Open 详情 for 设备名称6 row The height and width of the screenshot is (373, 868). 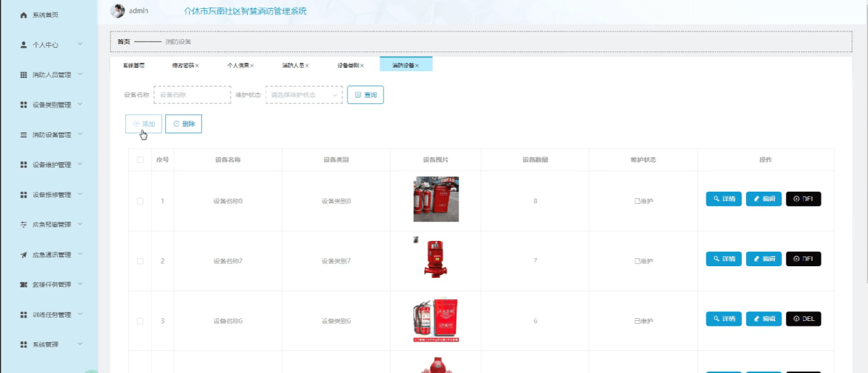pos(723,319)
